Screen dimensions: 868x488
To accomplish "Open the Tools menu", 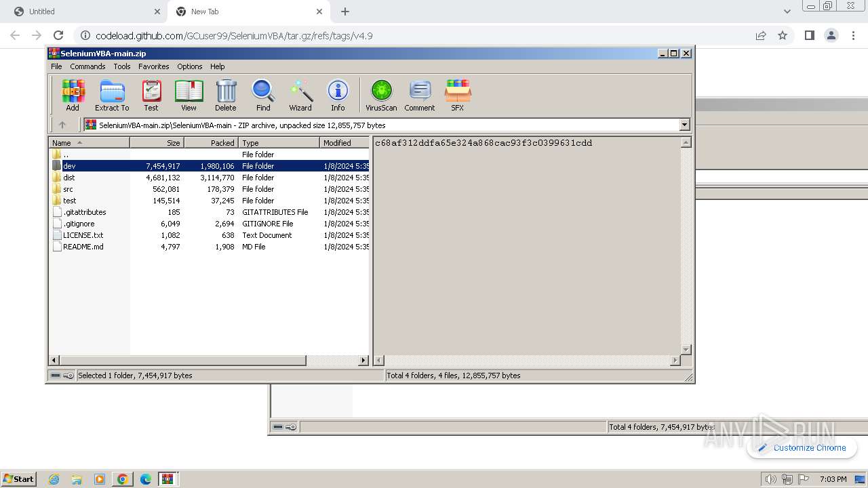I will pos(122,66).
